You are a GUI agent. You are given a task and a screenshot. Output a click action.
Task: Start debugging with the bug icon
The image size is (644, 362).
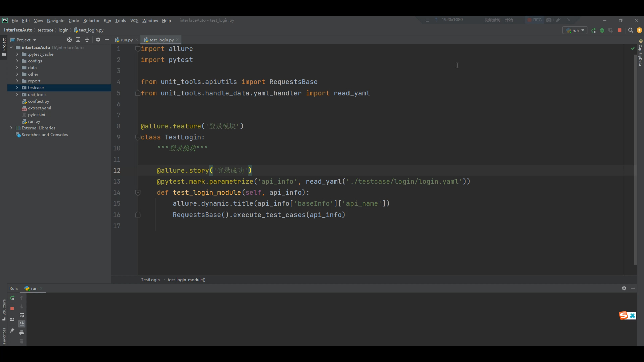click(602, 31)
